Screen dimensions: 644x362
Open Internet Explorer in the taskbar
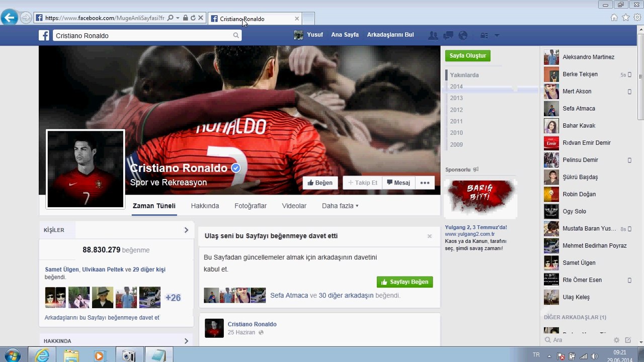(42, 355)
